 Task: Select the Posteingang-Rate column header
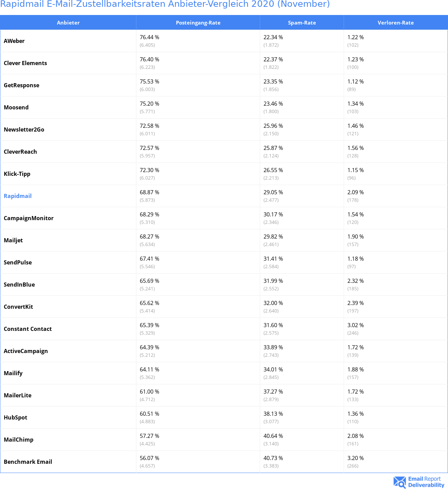[x=198, y=23]
